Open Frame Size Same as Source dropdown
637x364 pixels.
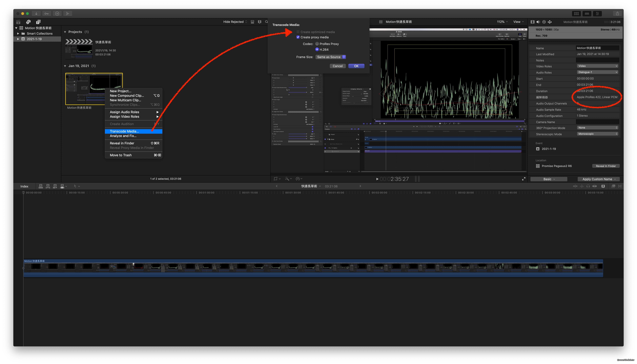(331, 57)
